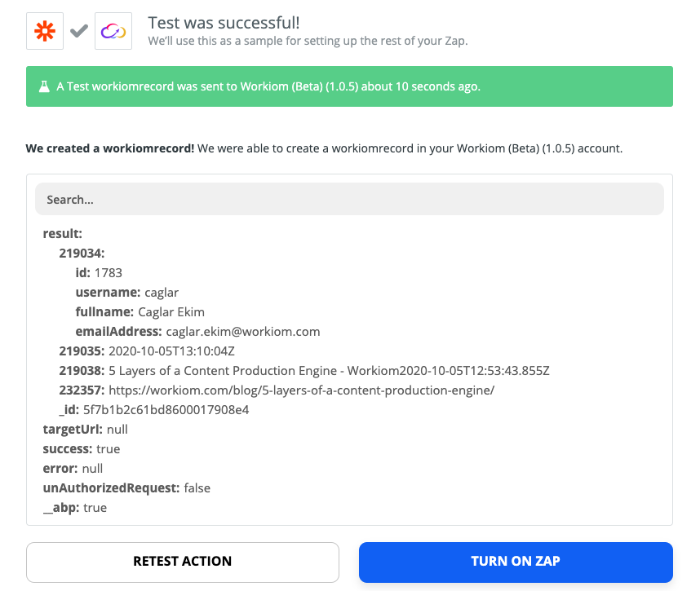Viewport: 700px width, 591px height.
Task: Click the flask icon in green banner
Action: 44,86
